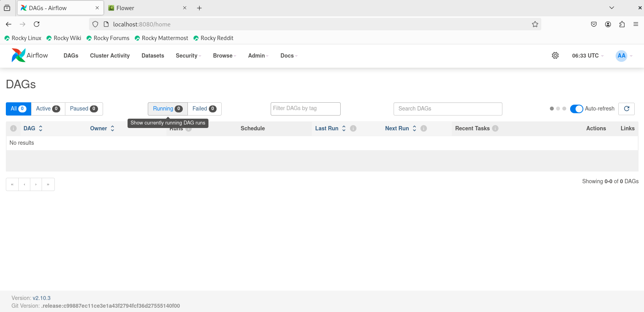Image resolution: width=644 pixels, height=312 pixels.
Task: Toggle the Auto-refresh switch
Action: [x=576, y=109]
